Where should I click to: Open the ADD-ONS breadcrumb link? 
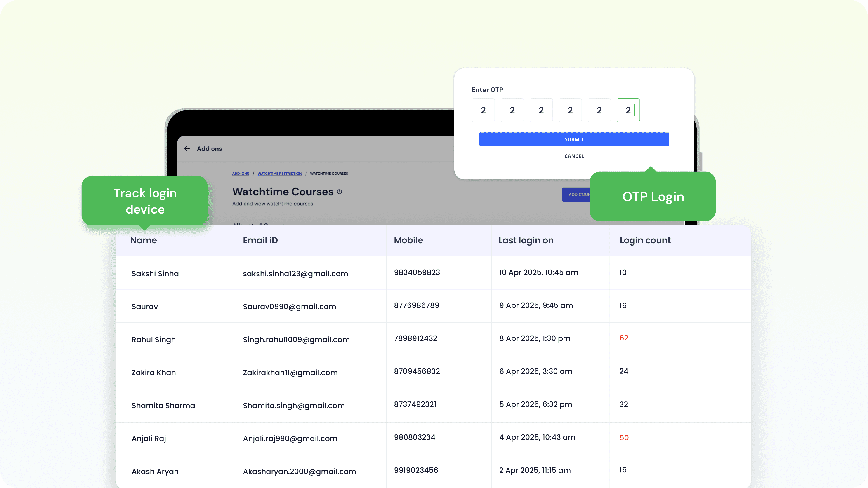pyautogui.click(x=240, y=174)
